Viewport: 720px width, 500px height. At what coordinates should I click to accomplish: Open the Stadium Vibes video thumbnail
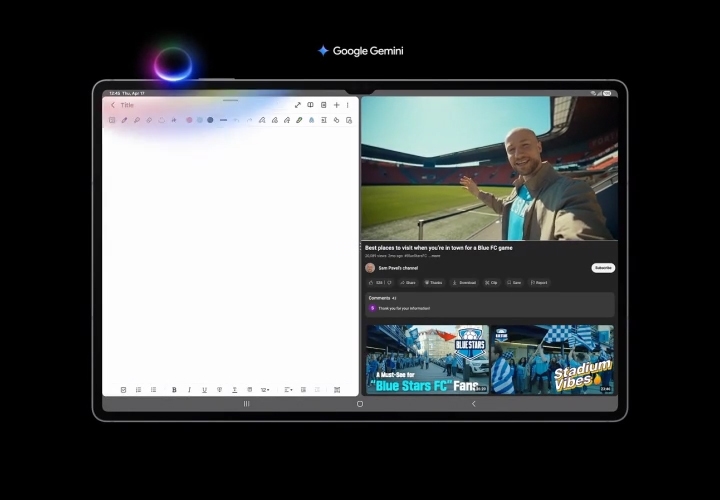coord(552,360)
